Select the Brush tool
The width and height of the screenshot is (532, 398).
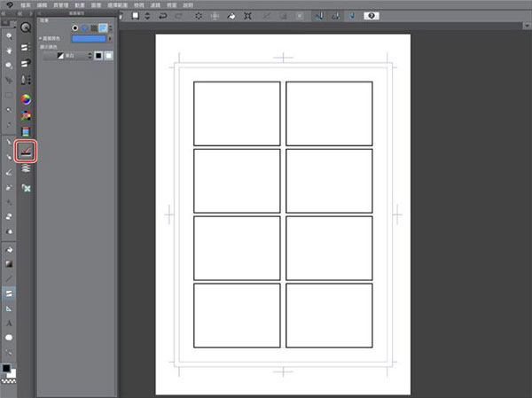(x=9, y=172)
